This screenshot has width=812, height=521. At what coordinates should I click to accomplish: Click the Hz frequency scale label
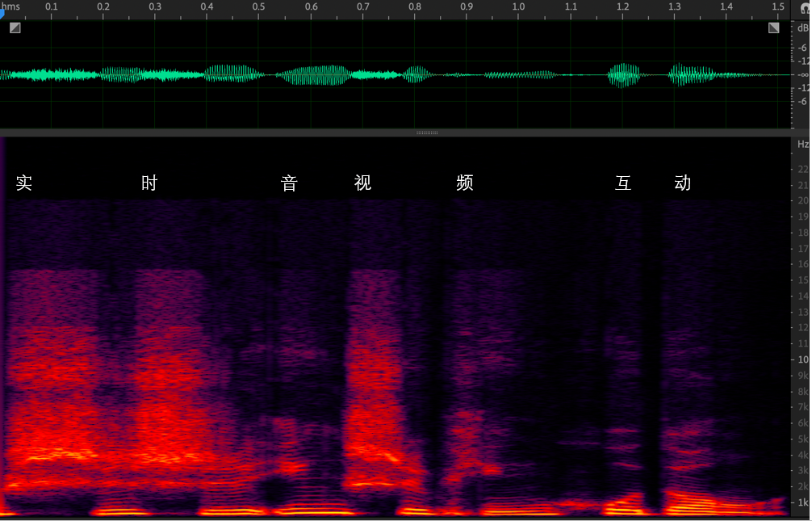point(802,144)
